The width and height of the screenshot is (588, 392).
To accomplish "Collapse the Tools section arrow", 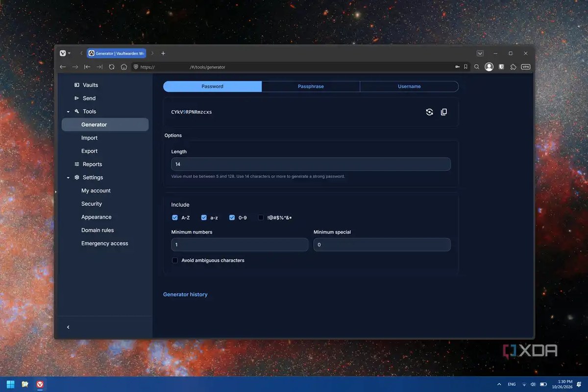I will click(x=68, y=112).
